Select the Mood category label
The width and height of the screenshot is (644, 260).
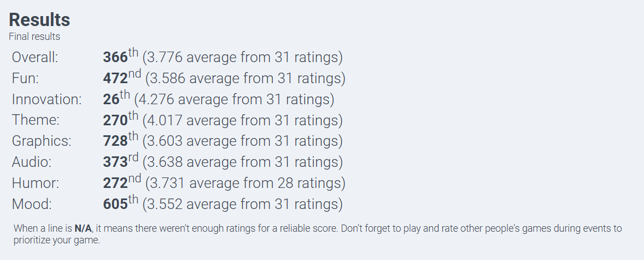pos(32,204)
